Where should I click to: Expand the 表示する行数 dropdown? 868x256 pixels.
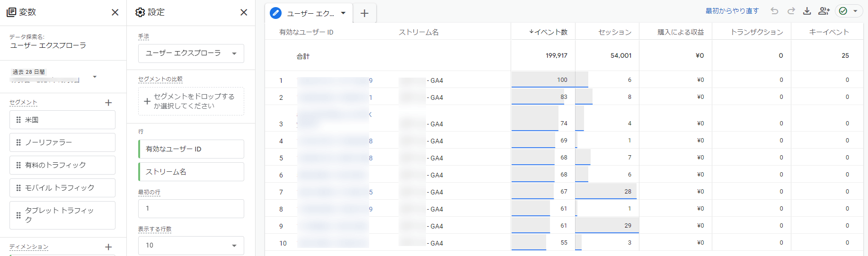pos(191,245)
